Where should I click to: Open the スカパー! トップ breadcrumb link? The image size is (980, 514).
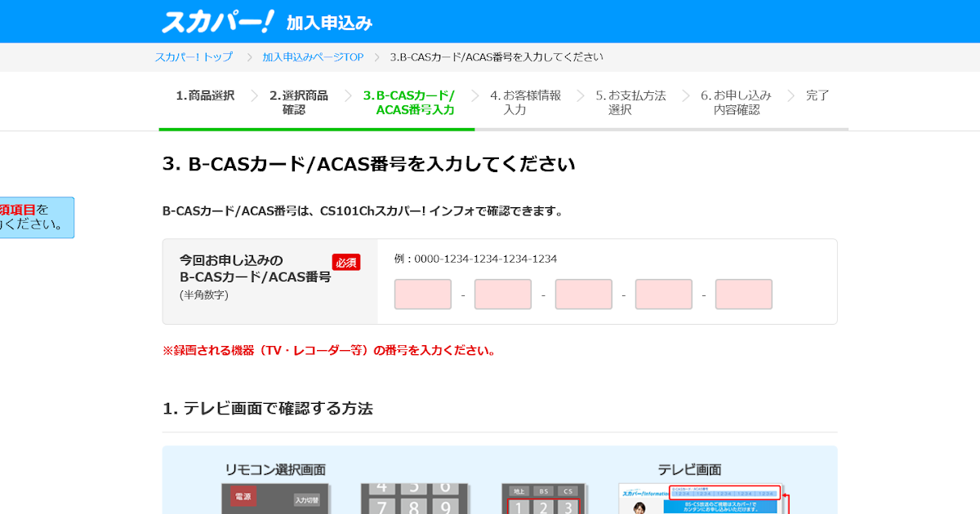194,57
